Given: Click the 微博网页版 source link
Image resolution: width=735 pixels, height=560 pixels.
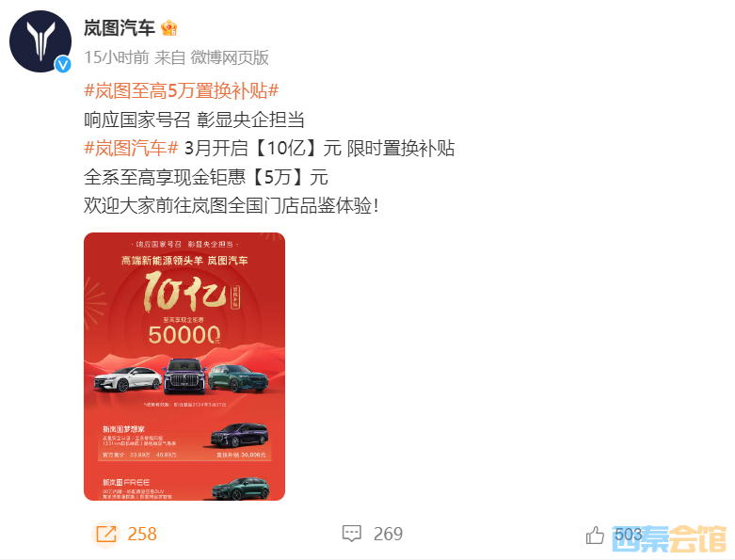Looking at the screenshot, I should click(230, 57).
